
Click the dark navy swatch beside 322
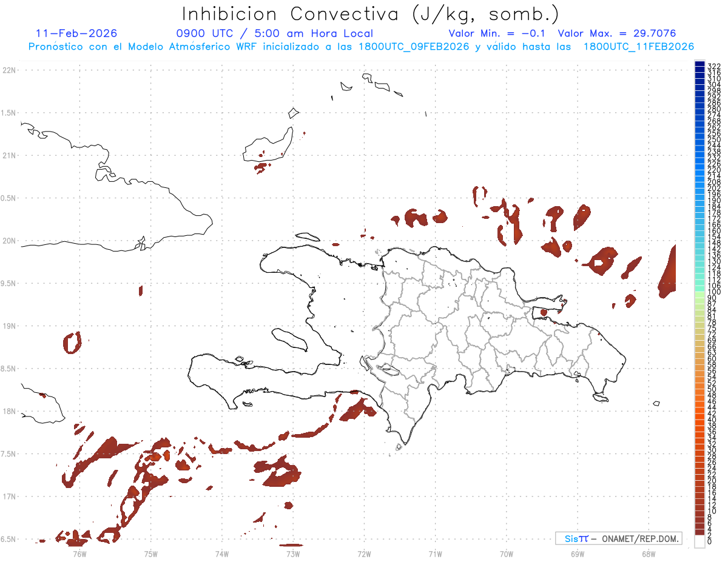click(x=699, y=64)
